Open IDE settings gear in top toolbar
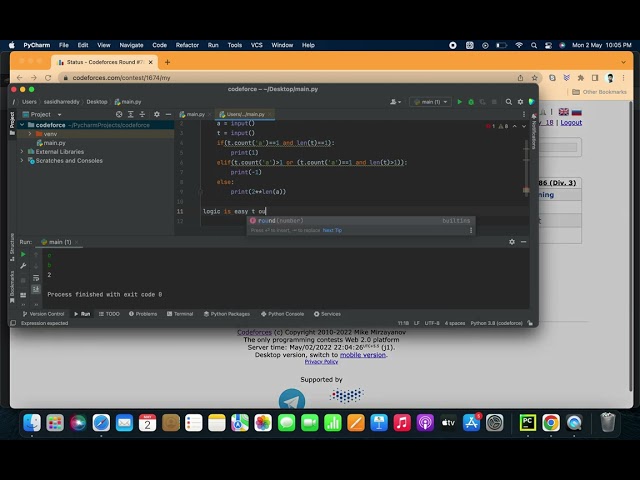Screen dimensions: 640x480 click(520, 102)
